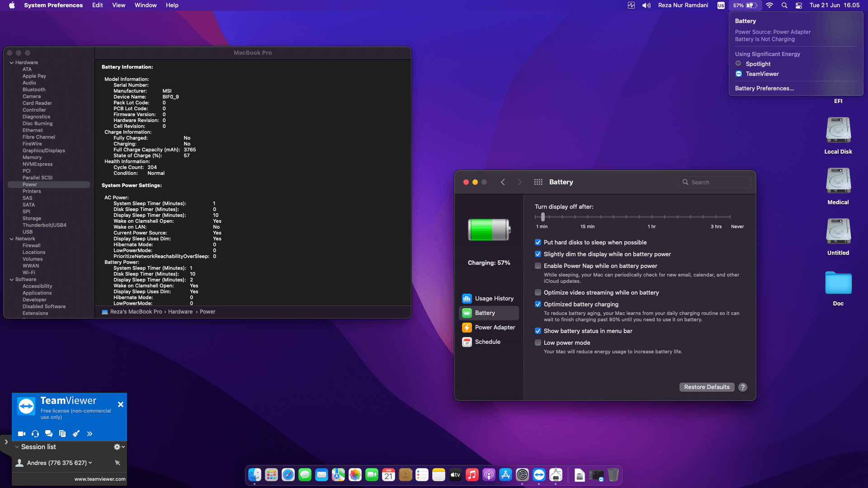
Task: Enable Power Nap while on battery power
Action: click(x=538, y=266)
